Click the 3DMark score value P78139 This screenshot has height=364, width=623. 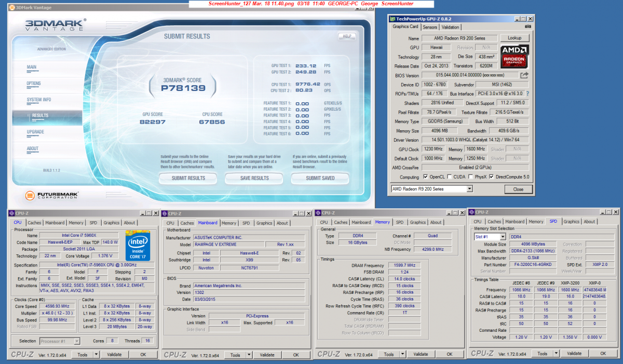tap(184, 88)
